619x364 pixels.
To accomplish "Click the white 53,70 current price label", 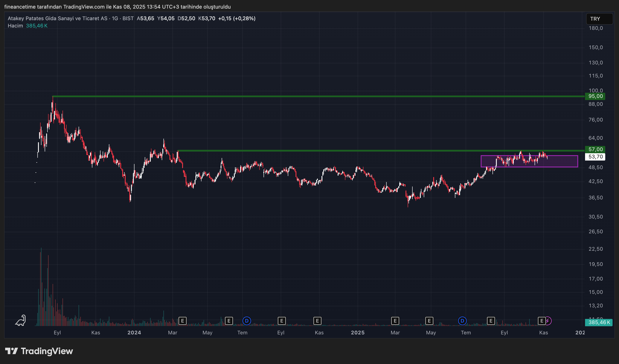I will click(595, 157).
